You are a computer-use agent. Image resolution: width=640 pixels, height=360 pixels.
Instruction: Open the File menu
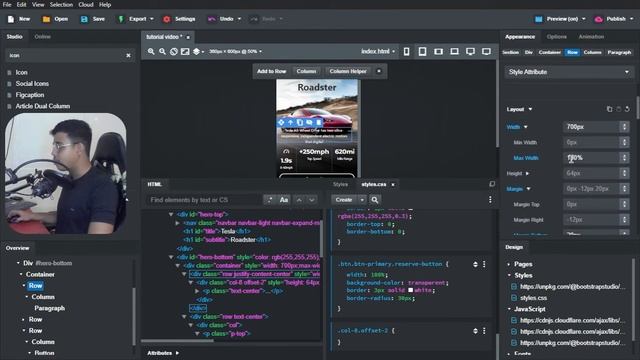tap(7, 4)
